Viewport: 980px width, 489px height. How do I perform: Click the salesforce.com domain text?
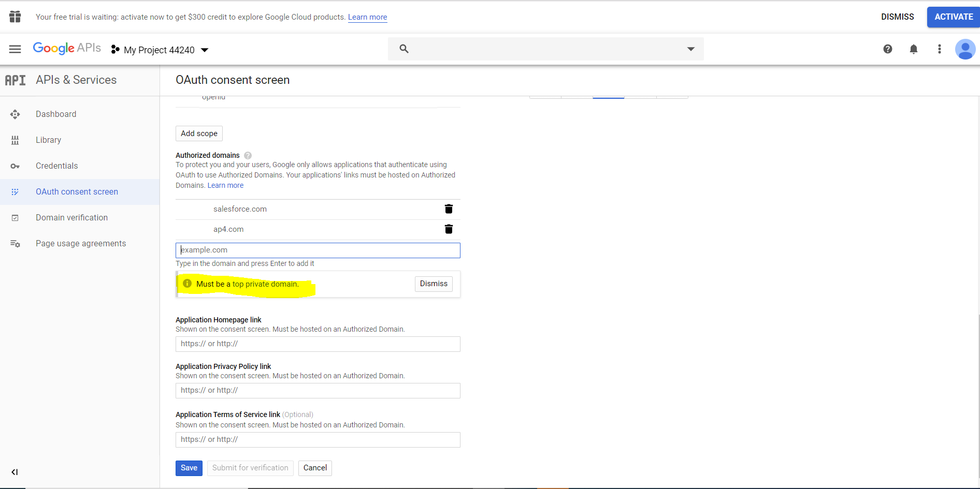click(x=240, y=209)
